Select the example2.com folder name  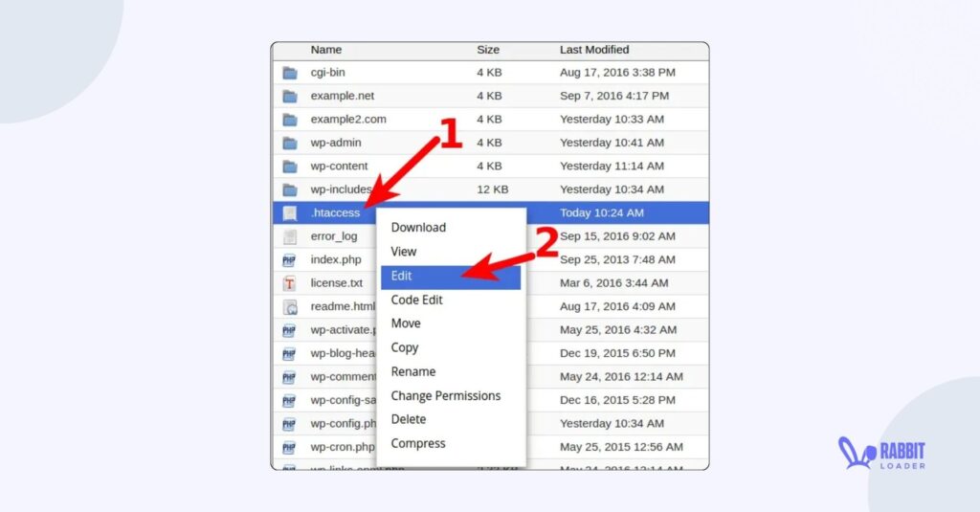pyautogui.click(x=348, y=120)
